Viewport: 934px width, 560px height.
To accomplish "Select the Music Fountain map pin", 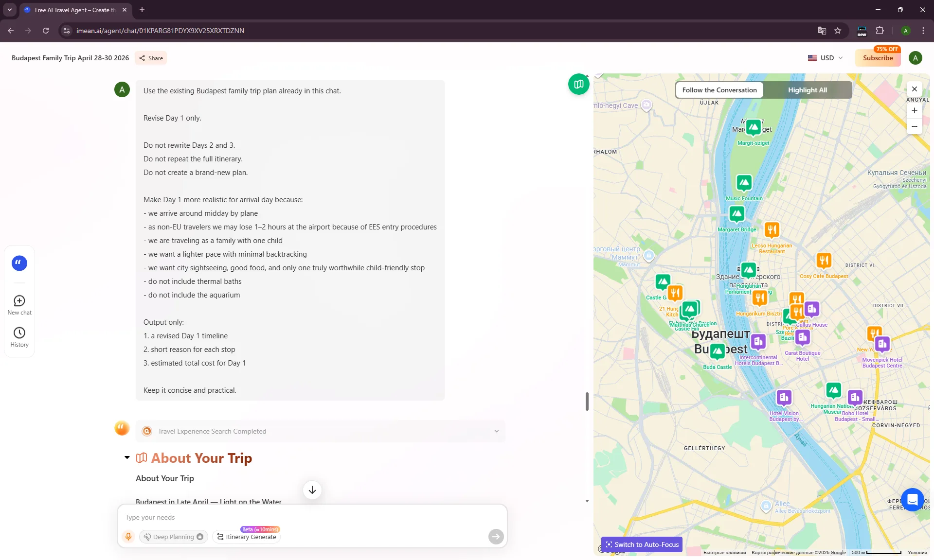I will pyautogui.click(x=744, y=183).
